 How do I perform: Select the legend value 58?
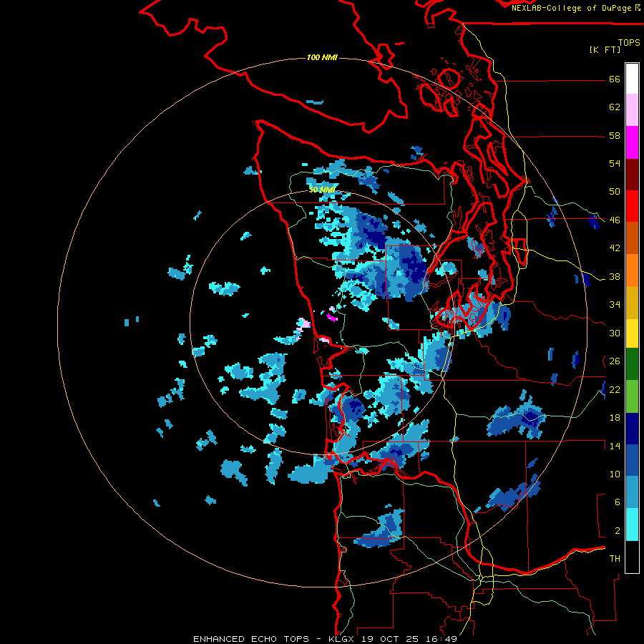[x=615, y=136]
